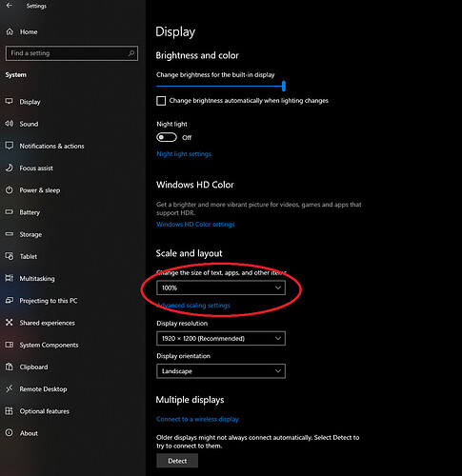
Task: Open Remote Desktop icon entry
Action: pyautogui.click(x=10, y=388)
